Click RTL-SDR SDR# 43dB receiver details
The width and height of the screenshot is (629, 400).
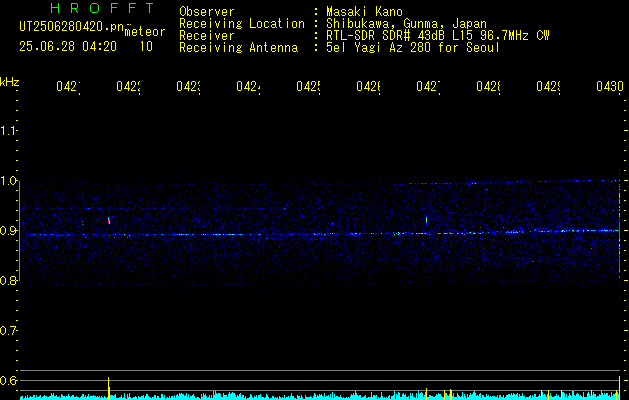click(x=438, y=36)
